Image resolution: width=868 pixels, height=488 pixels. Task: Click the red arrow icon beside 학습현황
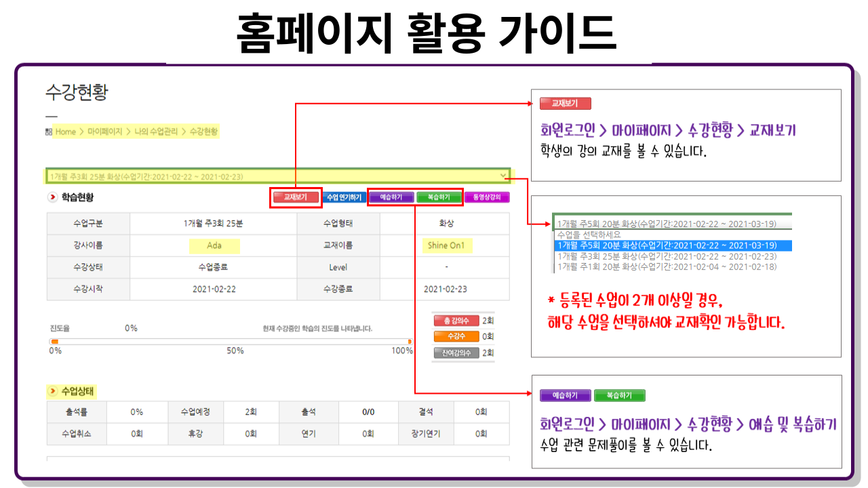(53, 198)
